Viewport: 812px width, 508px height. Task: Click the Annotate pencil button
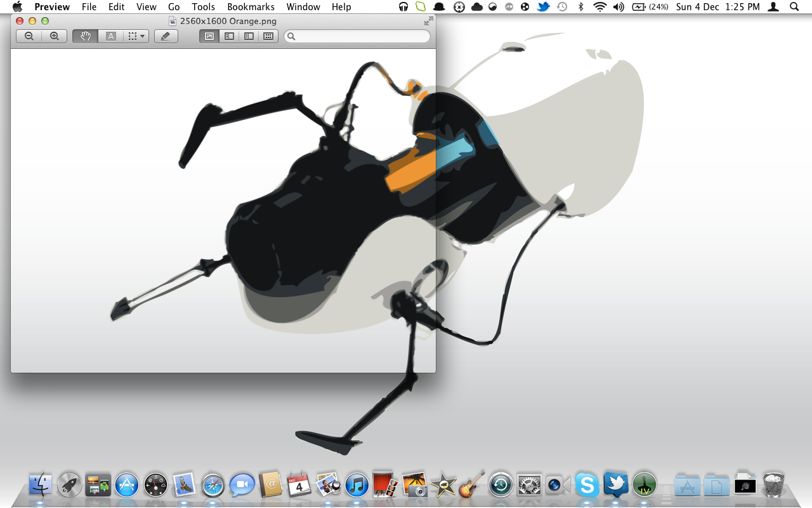coord(166,36)
